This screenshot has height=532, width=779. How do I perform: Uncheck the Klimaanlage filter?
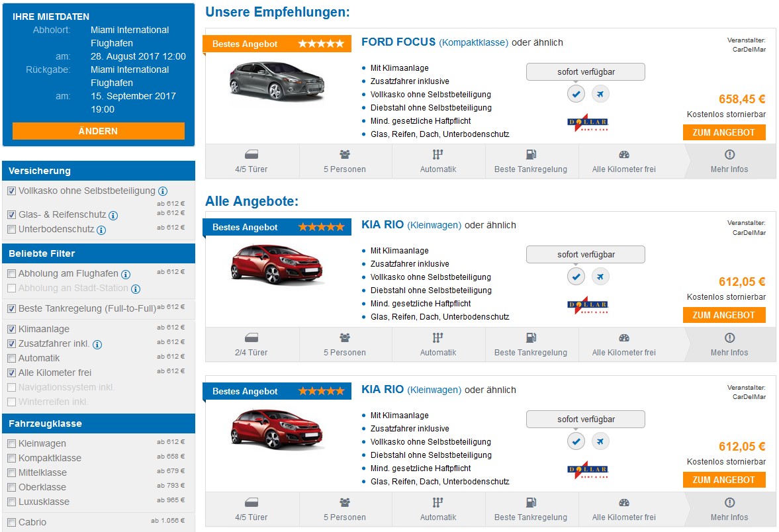12,329
